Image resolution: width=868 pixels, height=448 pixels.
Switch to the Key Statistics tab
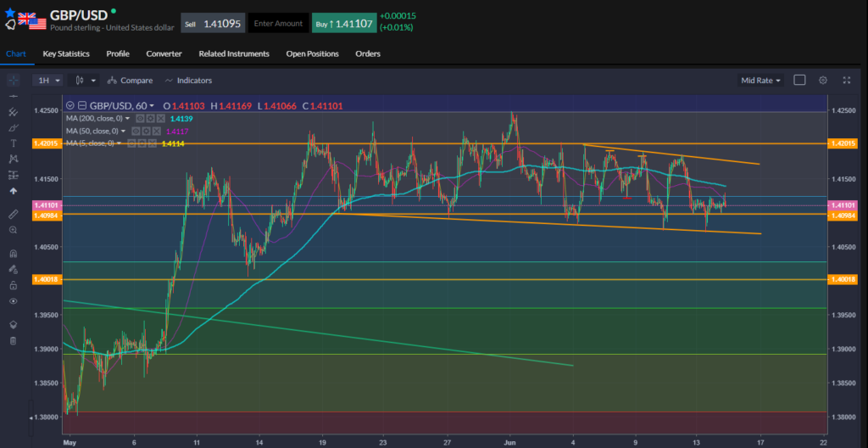[66, 53]
